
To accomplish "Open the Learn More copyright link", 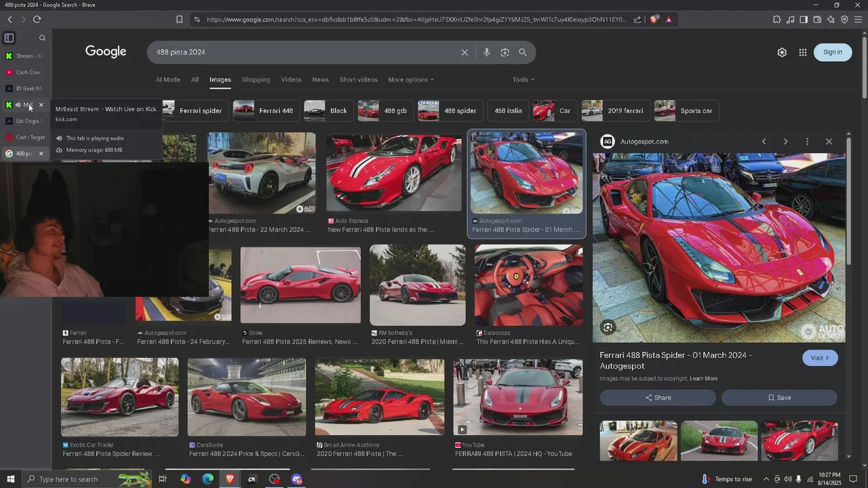I will (703, 379).
